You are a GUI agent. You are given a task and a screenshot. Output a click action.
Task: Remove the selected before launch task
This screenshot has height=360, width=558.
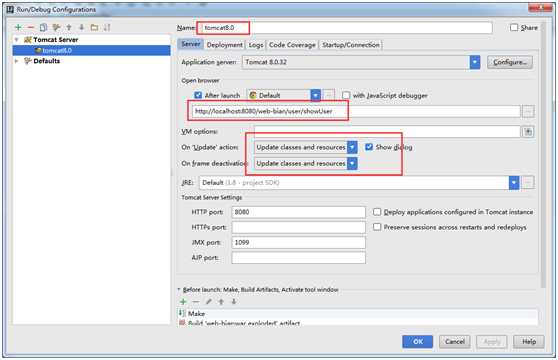point(196,302)
